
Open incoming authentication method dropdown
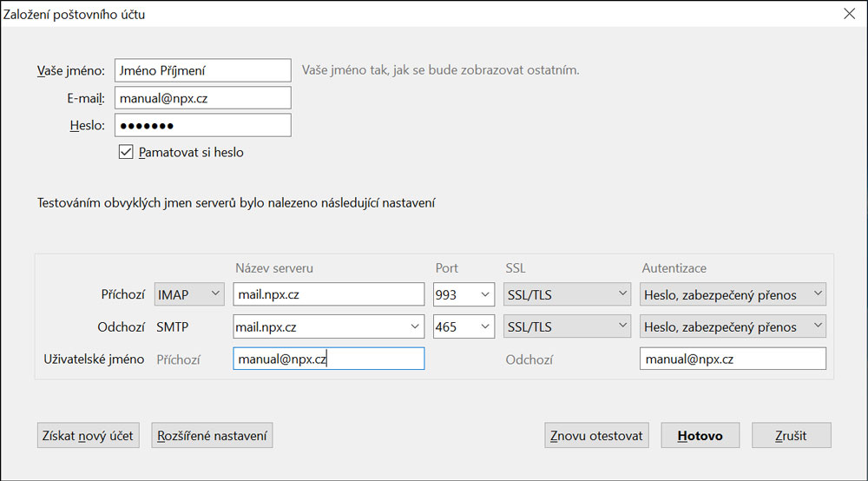coord(733,294)
